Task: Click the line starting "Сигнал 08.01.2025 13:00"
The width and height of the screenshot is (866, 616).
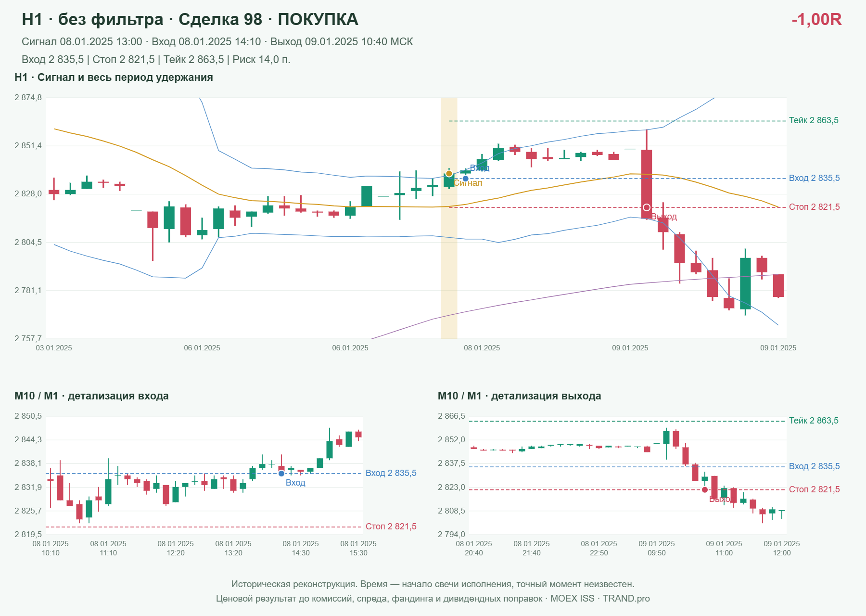Action: coord(217,42)
